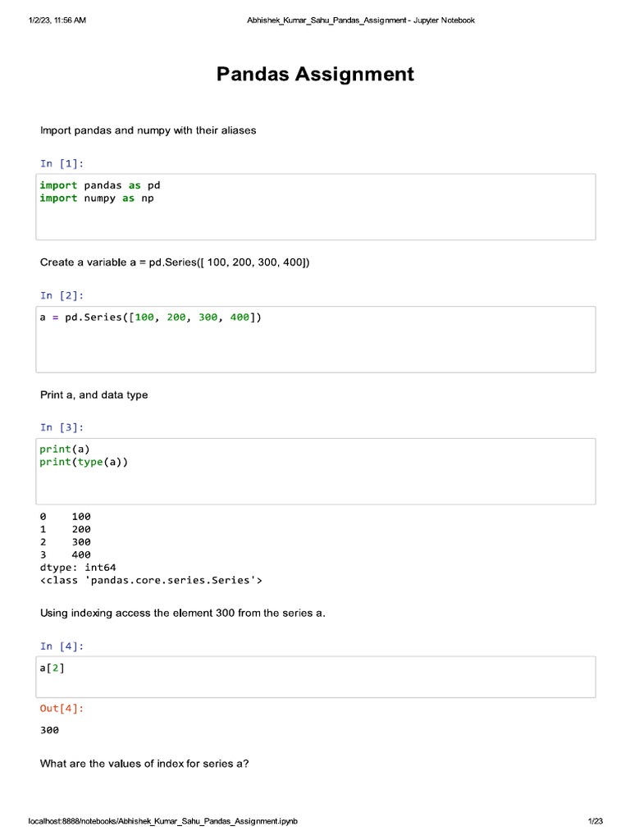Focus the a[2] code cell

click(x=315, y=676)
